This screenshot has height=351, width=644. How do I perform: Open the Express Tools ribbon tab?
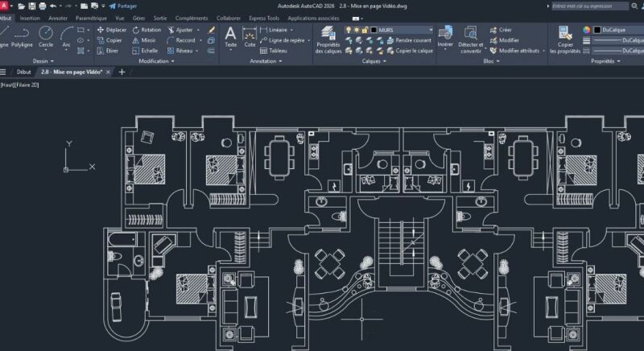point(264,18)
